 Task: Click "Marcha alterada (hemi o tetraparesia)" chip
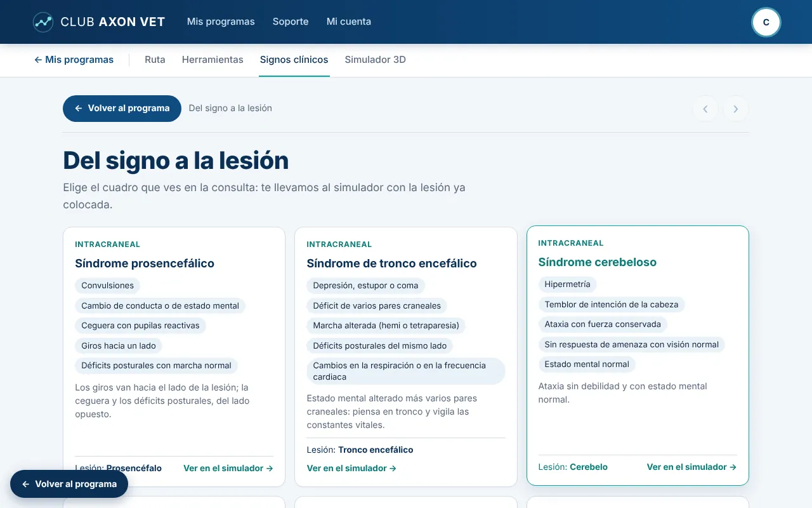click(386, 326)
